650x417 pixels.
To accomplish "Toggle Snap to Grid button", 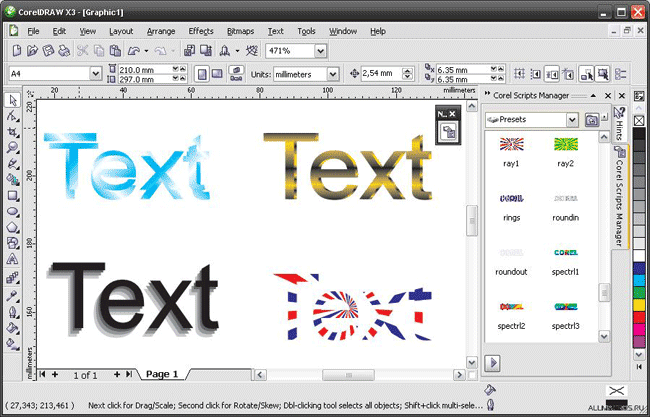I will [x=520, y=74].
